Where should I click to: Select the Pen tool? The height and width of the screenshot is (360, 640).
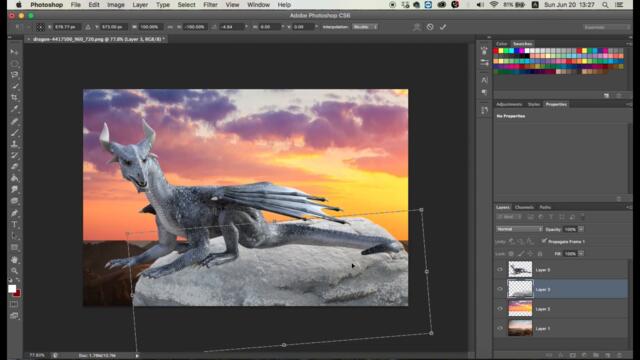[14, 213]
